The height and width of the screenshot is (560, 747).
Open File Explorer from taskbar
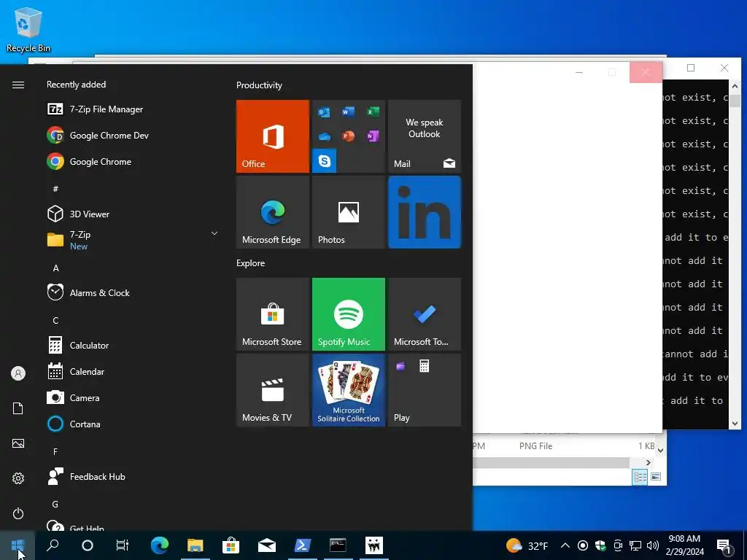[x=196, y=545]
